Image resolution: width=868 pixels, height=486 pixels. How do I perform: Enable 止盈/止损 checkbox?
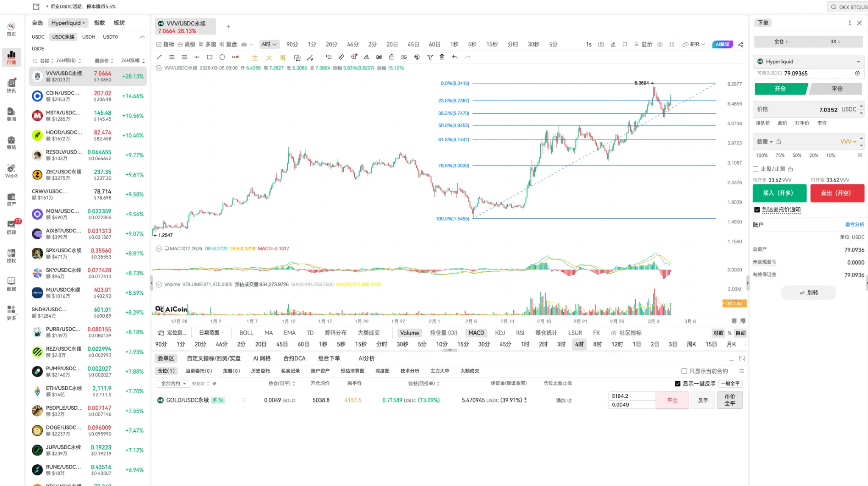[x=756, y=169]
